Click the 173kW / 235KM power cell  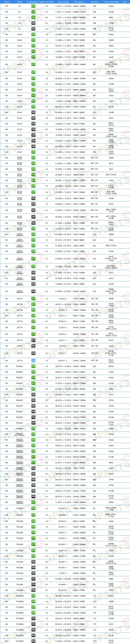[79, 107]
